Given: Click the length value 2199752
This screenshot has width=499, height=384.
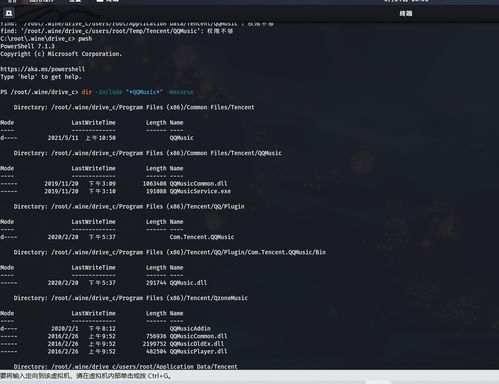Looking at the screenshot, I should coord(154,344).
